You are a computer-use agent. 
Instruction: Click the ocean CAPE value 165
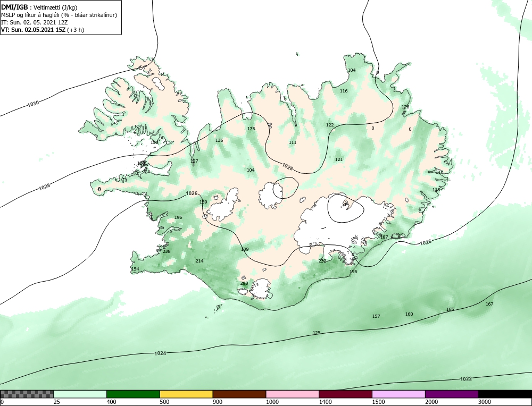coord(450,309)
